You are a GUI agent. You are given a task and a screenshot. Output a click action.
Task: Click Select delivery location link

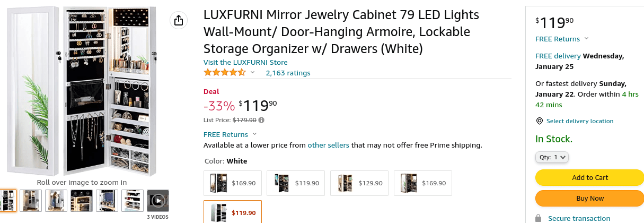[580, 121]
